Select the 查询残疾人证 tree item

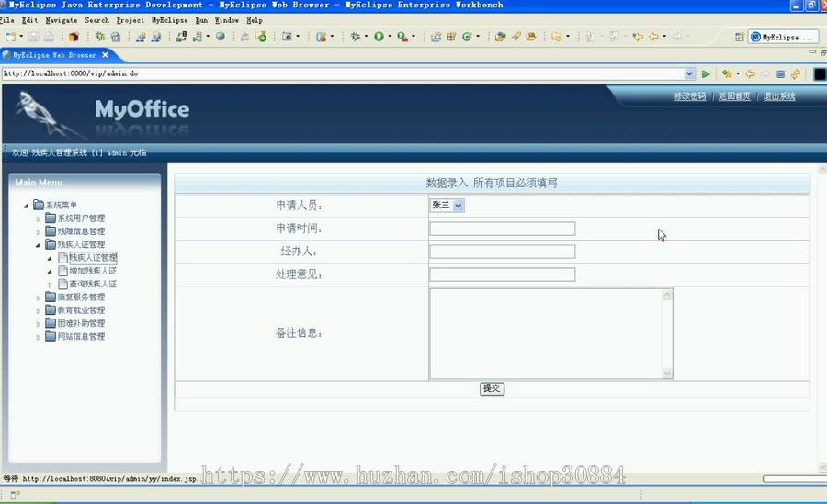coord(93,285)
